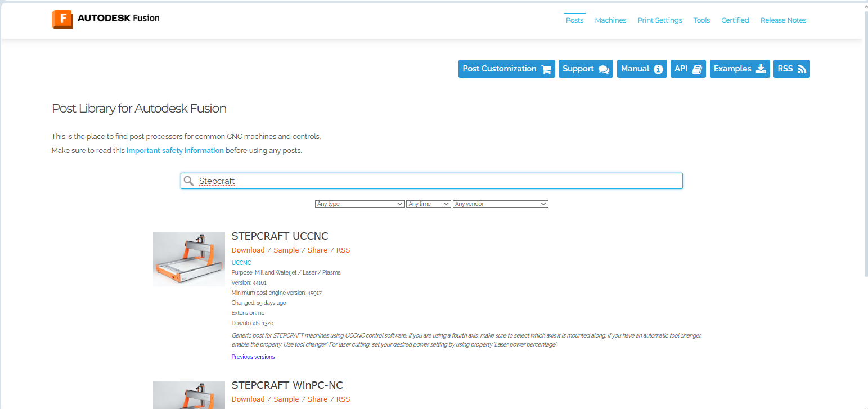Screen dimensions: 868x409
Task: Follow the 'important safety information' link
Action: tap(175, 151)
